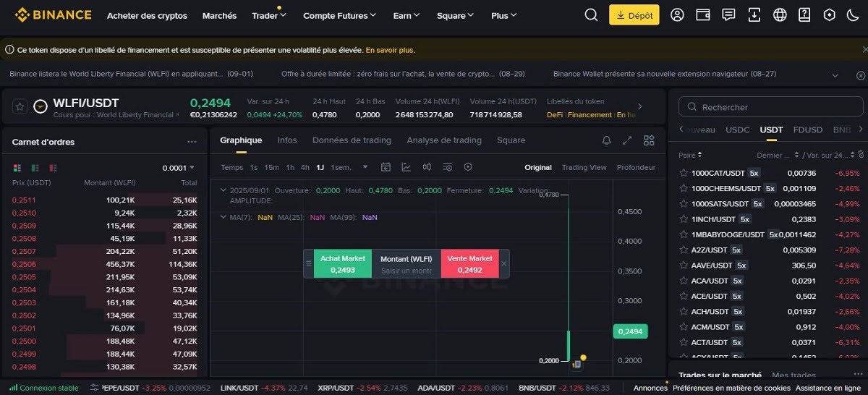Screen dimensions: 868x395
Task: Close the quick market order widget
Action: tap(504, 264)
